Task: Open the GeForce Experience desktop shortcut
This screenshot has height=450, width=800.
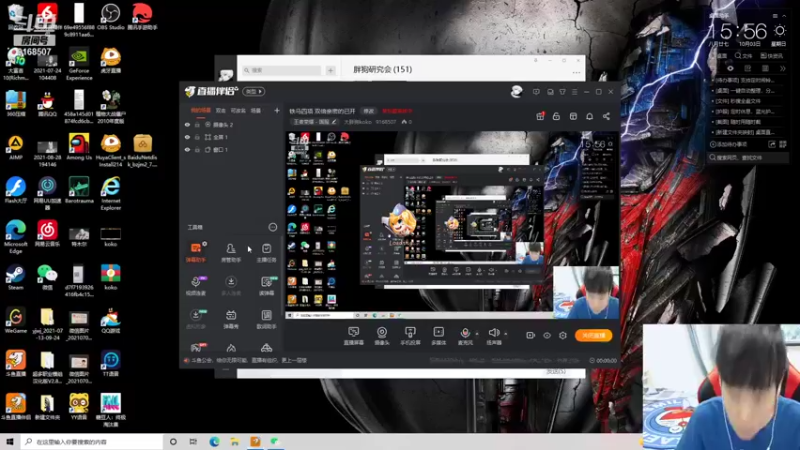Action: pyautogui.click(x=79, y=64)
